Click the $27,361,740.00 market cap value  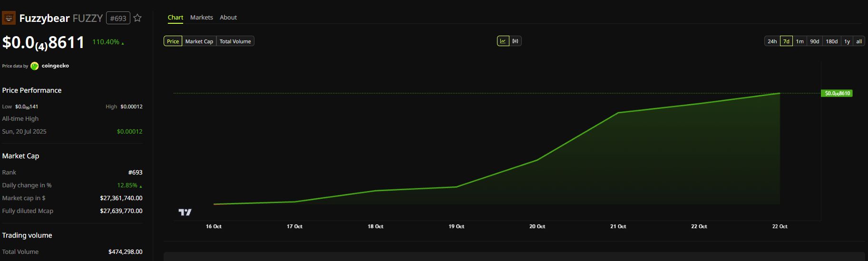tap(121, 198)
